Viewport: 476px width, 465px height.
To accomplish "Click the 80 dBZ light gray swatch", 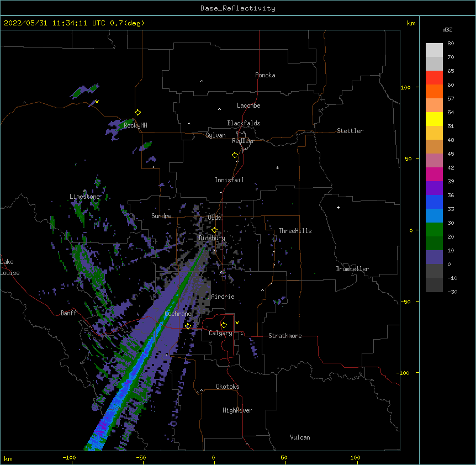I will 434,50.
